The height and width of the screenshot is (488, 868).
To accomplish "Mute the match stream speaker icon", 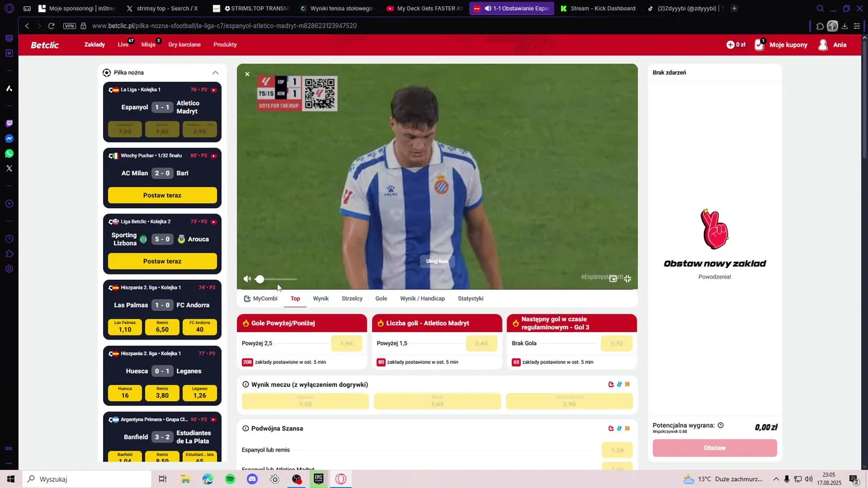I will 247,279.
